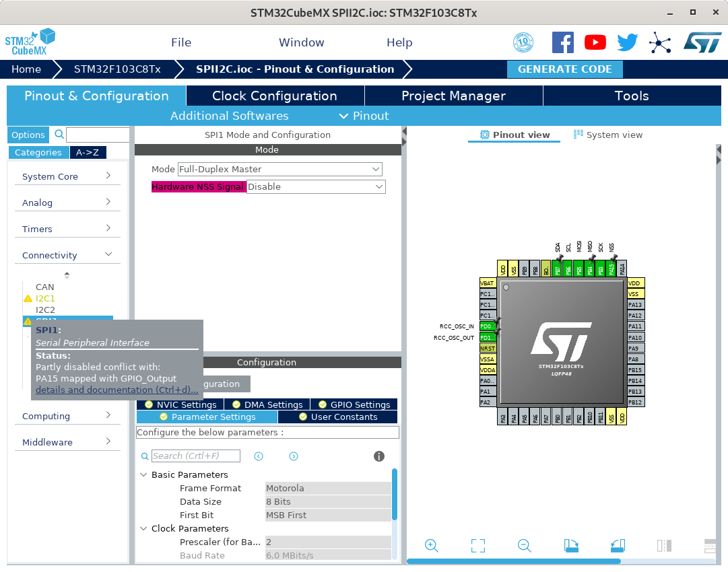Open the NVIC Settings tab
Screen dimensions: 728x572
pos(180,404)
